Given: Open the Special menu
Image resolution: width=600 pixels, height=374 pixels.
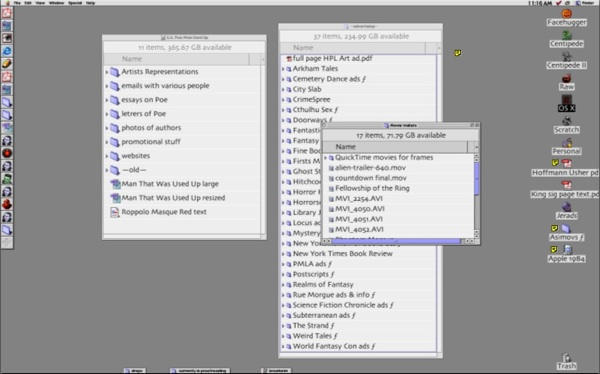Looking at the screenshot, I should tap(75, 3).
